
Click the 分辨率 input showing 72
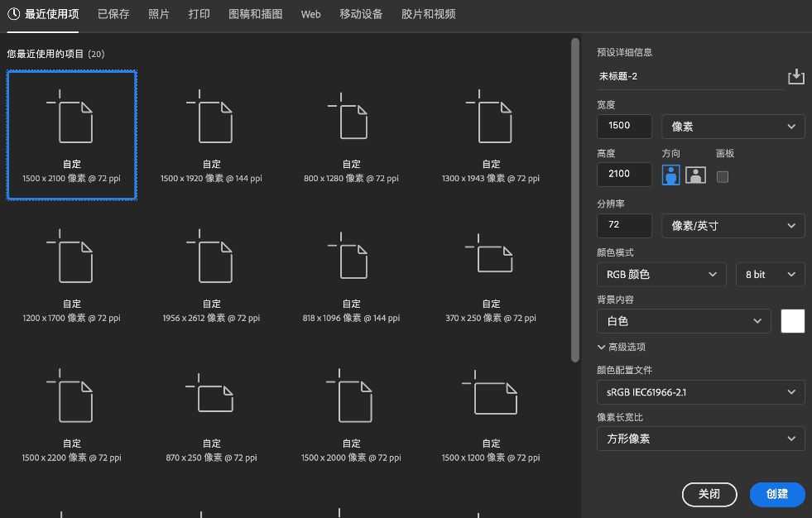pos(625,226)
